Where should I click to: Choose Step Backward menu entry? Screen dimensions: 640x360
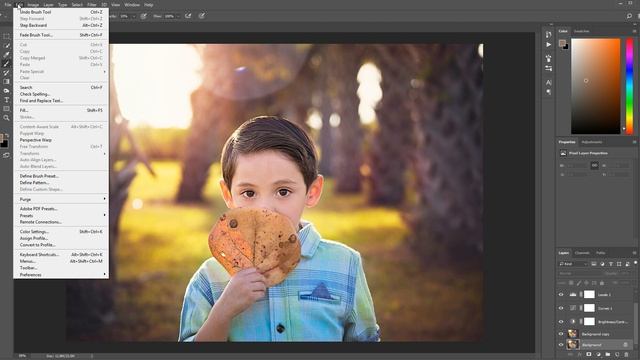61,25
